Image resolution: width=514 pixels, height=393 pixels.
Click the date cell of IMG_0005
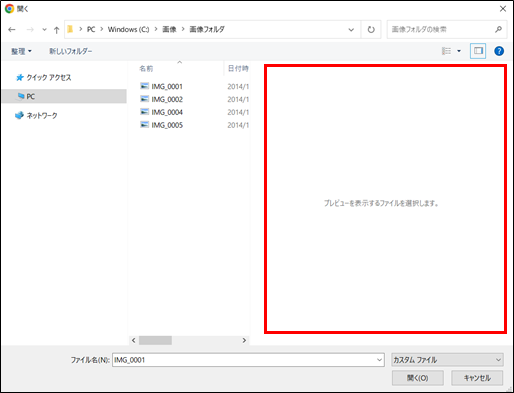238,125
